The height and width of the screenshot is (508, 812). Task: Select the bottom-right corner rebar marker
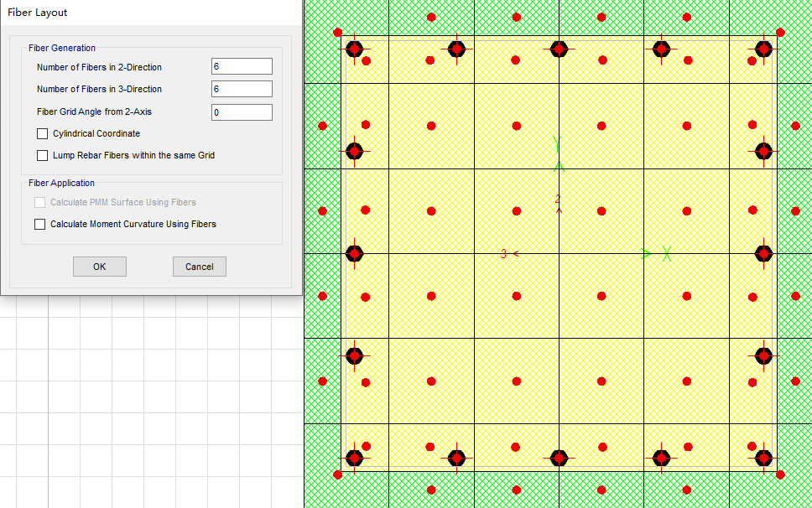(763, 458)
